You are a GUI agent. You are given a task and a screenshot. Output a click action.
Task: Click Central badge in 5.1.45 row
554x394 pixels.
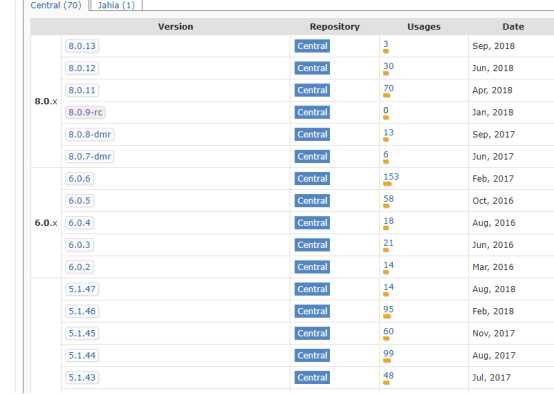[x=312, y=333]
